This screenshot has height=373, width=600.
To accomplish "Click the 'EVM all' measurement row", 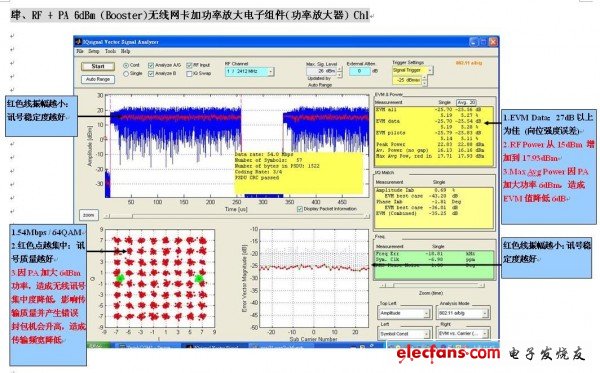I will pyautogui.click(x=429, y=109).
